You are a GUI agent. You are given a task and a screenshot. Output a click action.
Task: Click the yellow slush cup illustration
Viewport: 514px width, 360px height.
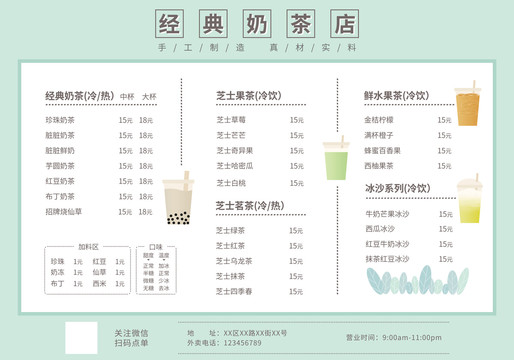tap(470, 198)
